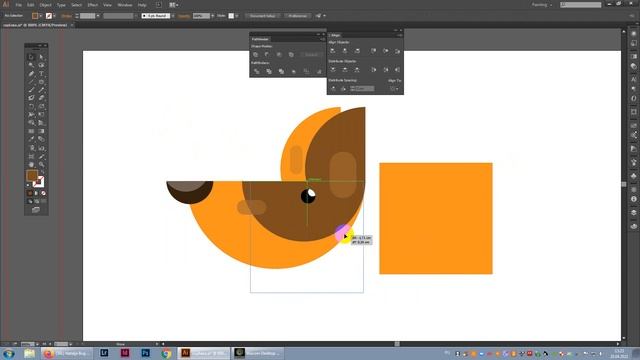Click Unite in Pathfinder shape modes

click(256, 55)
